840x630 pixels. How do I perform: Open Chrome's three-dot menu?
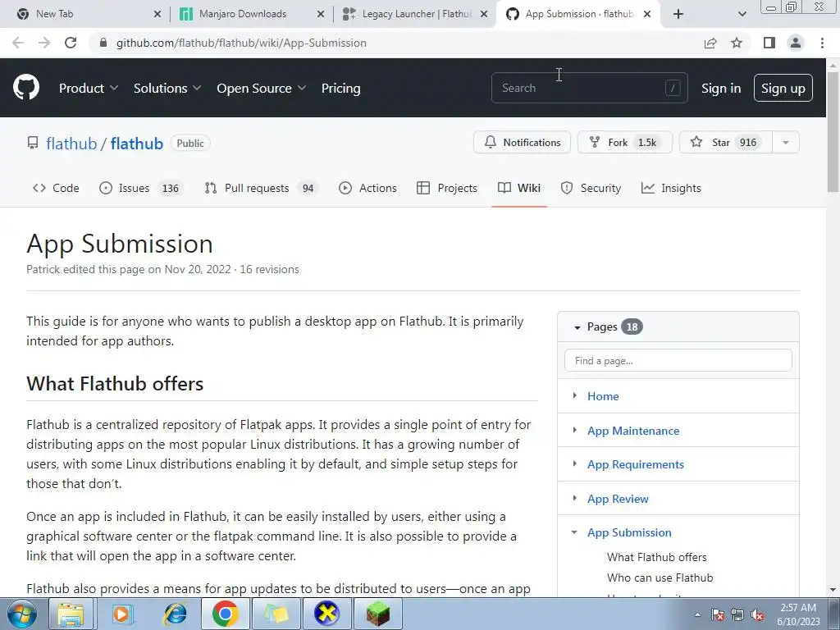coord(822,43)
